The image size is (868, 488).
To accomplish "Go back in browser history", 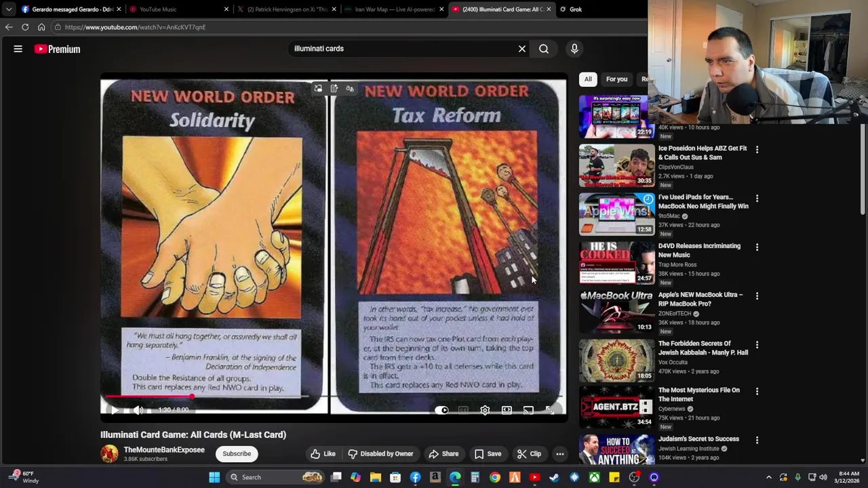I will [9, 27].
